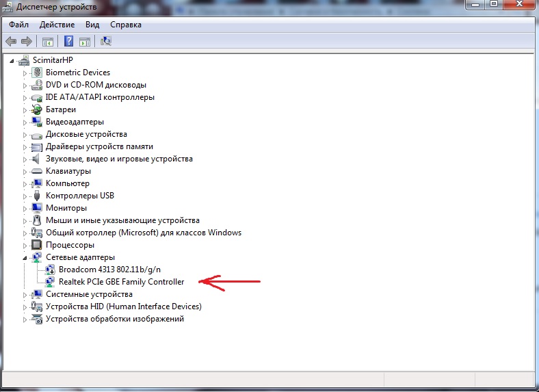Click the Дисковые устройства disk icon
539x392 pixels.
36,135
